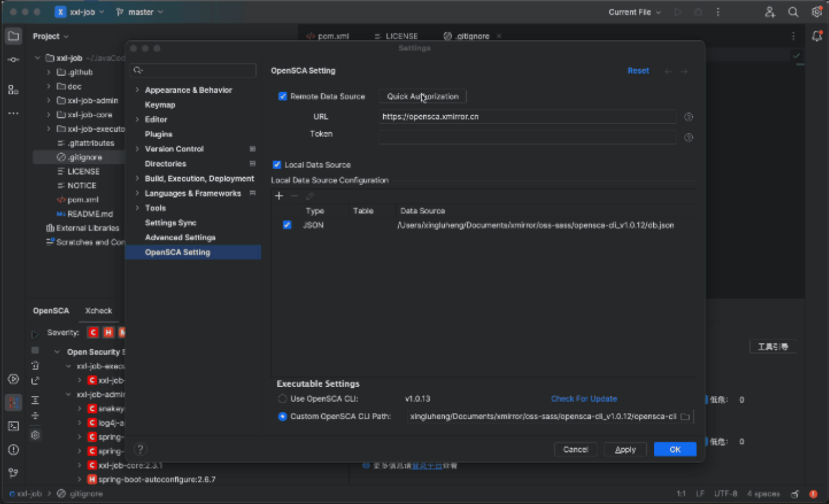The width and height of the screenshot is (829, 504).
Task: Open Current File run configuration dropdown
Action: tap(634, 12)
